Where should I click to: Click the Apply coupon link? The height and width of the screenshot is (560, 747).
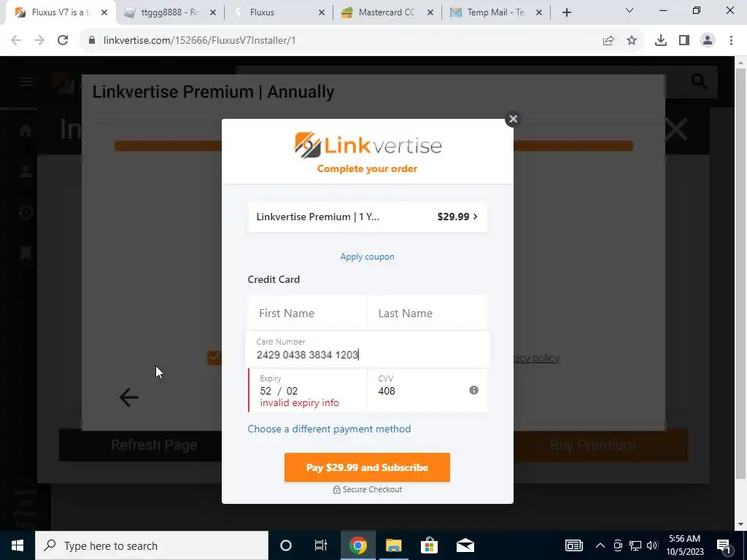368,257
